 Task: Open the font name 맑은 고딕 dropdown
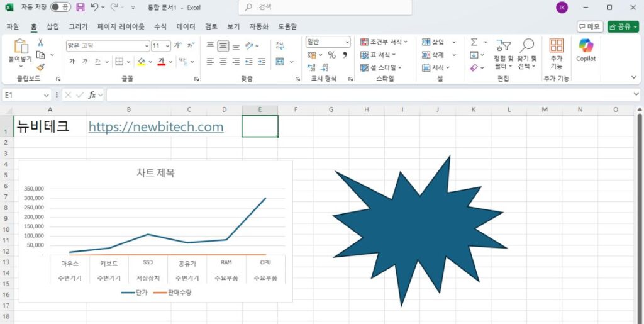tap(146, 46)
